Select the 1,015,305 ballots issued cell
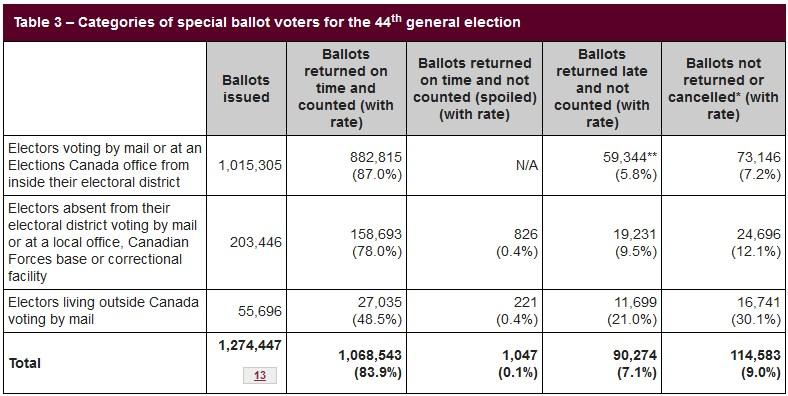This screenshot has height=396, width=788. click(x=246, y=165)
